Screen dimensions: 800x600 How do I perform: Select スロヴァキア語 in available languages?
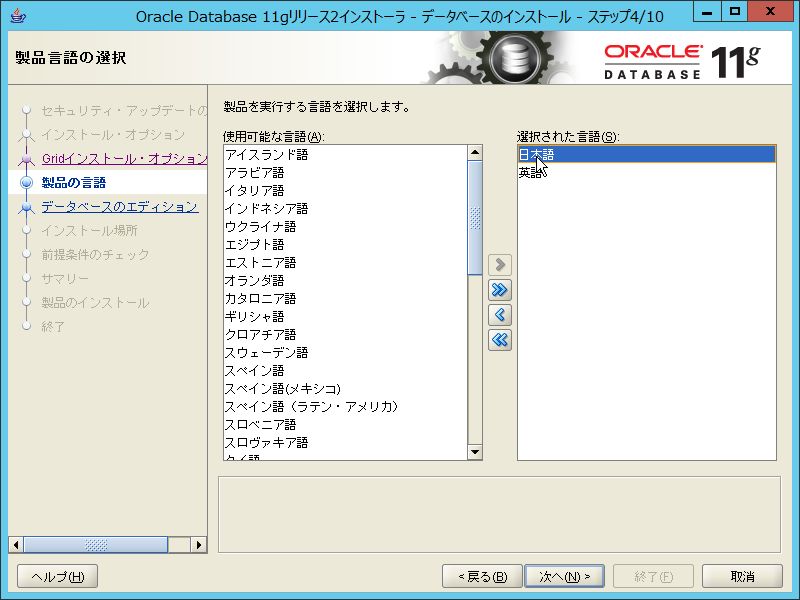click(345, 442)
